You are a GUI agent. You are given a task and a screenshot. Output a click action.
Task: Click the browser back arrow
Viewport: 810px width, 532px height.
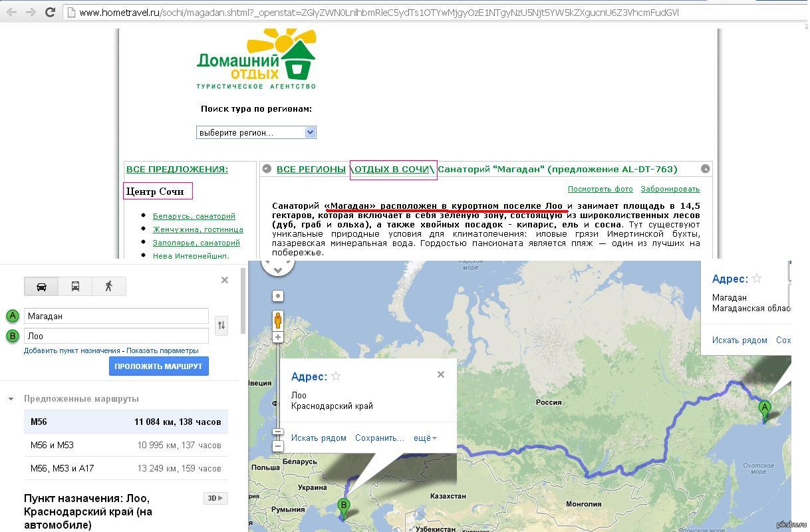coord(11,12)
